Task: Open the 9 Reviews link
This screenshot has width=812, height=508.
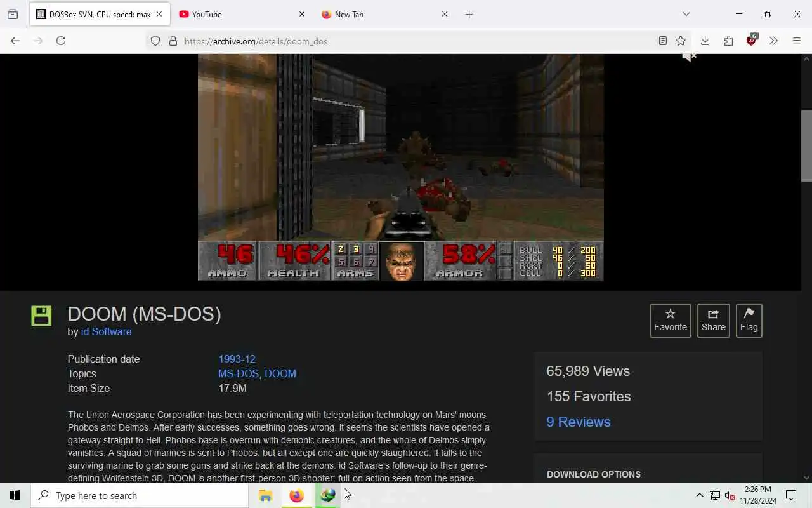Action: pyautogui.click(x=579, y=422)
